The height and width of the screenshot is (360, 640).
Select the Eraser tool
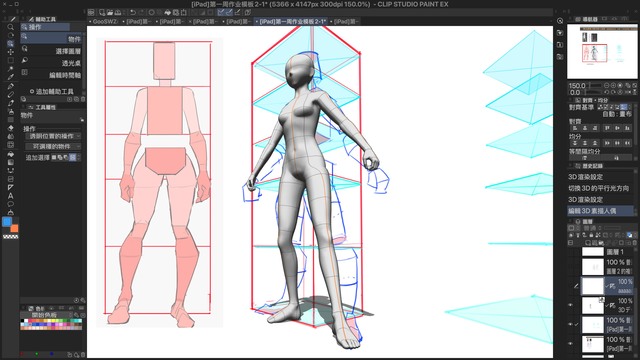tap(11, 128)
